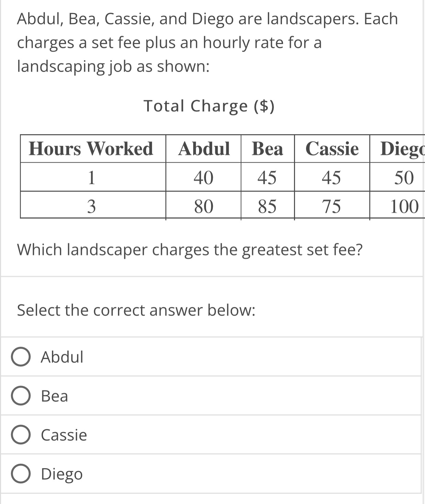Select the Cassie radio button
Screen dimensions: 425x504
click(22, 435)
